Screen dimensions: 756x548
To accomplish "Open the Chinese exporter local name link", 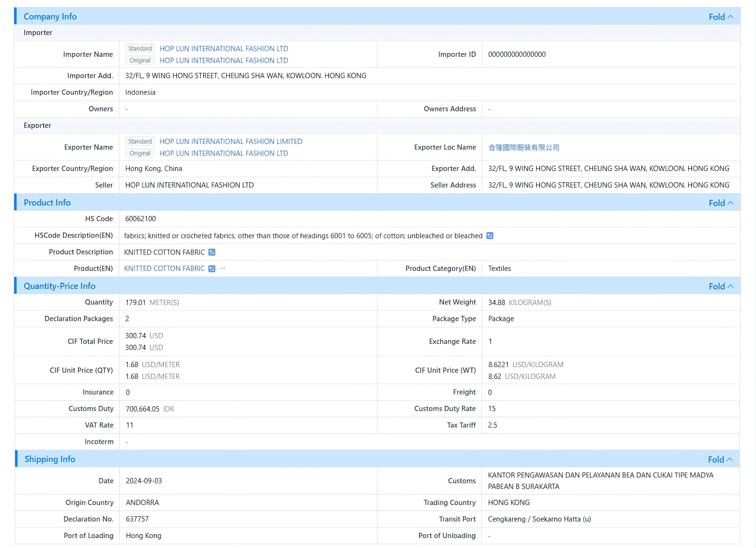I will click(x=524, y=148).
